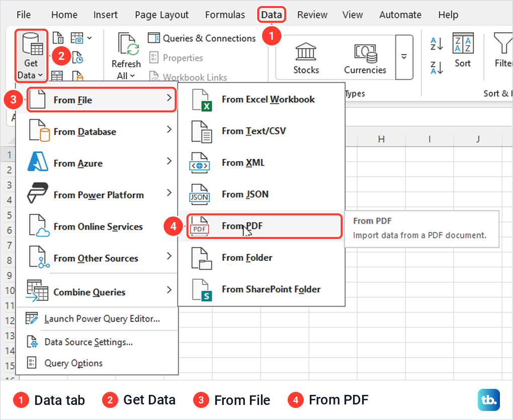Click the Recent Sources ribbon icon
The image size is (513, 420).
coord(77,57)
